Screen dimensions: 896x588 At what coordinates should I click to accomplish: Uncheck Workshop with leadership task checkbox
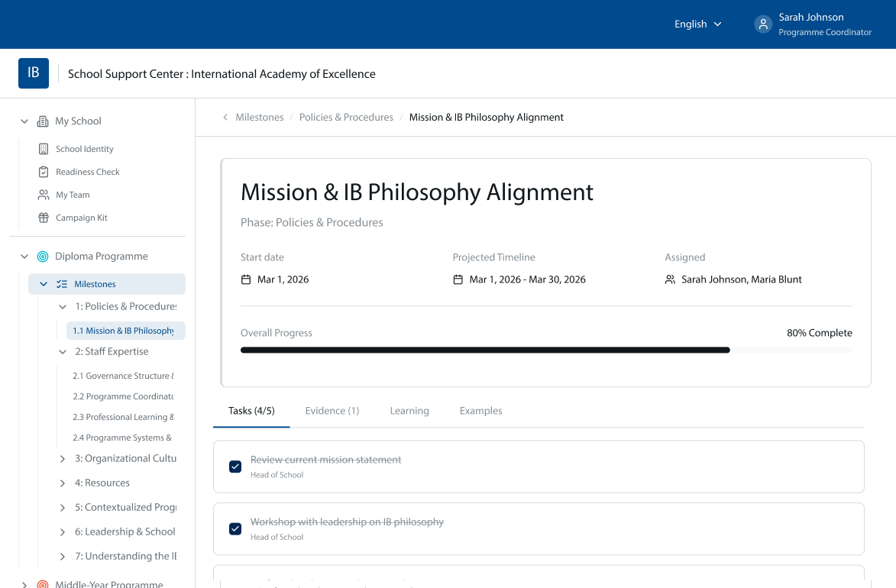[x=235, y=528]
